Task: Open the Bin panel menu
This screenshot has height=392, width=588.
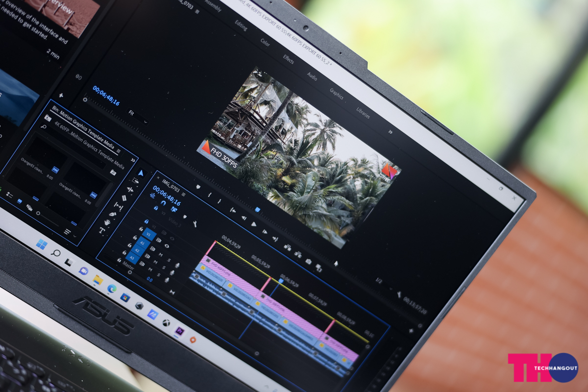Action: [x=118, y=151]
